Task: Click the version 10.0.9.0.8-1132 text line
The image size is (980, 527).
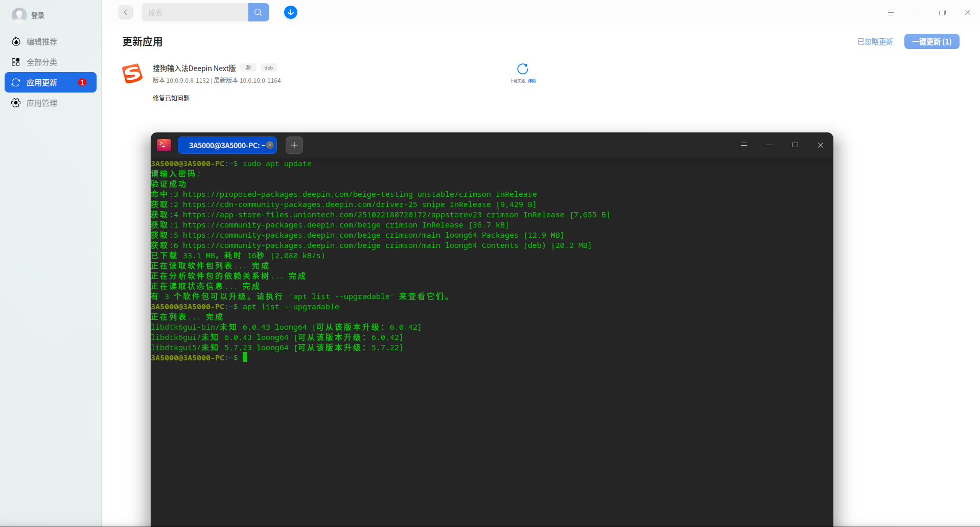Action: point(217,81)
